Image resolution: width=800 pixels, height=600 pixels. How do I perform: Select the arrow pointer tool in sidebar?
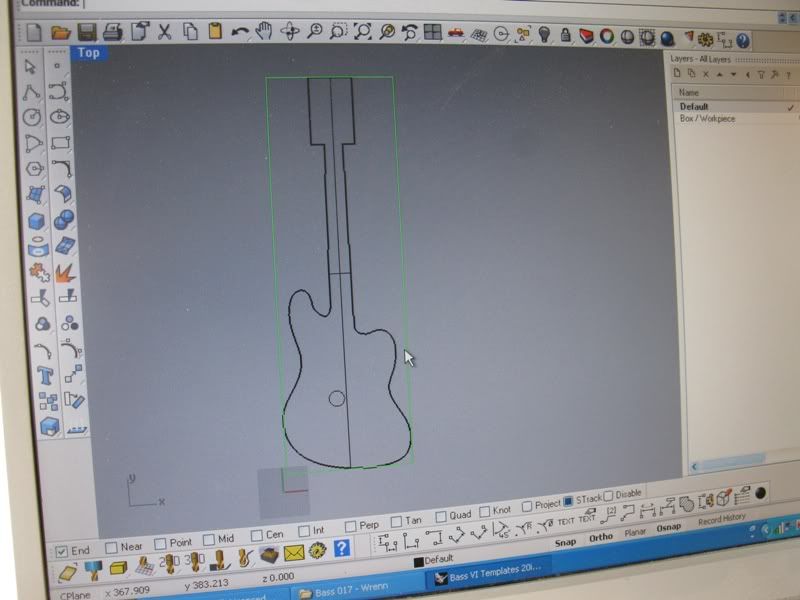30,66
